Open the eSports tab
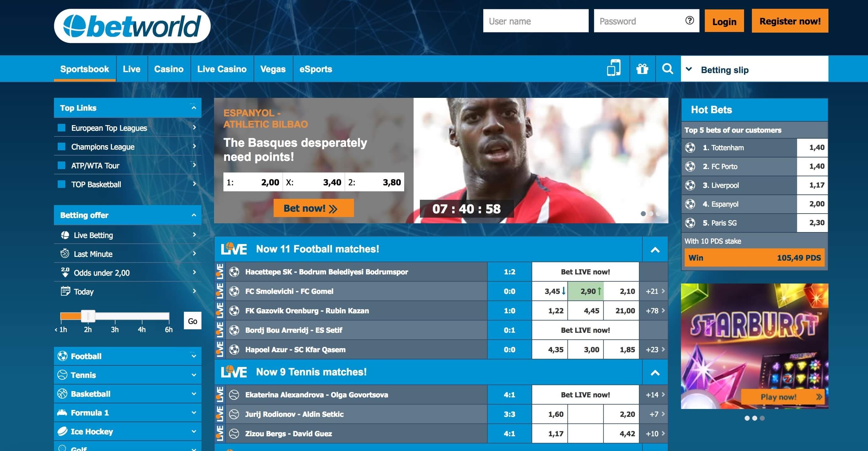 (316, 69)
